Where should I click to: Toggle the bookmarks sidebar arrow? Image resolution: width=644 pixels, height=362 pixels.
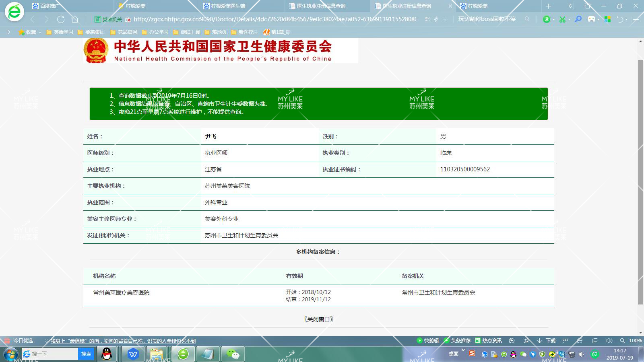[x=8, y=32]
